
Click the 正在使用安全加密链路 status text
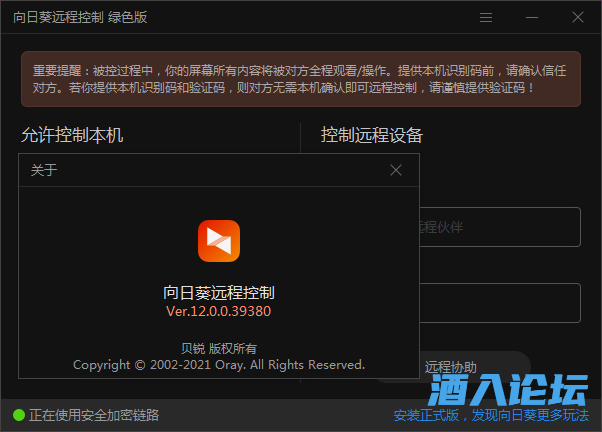point(94,415)
